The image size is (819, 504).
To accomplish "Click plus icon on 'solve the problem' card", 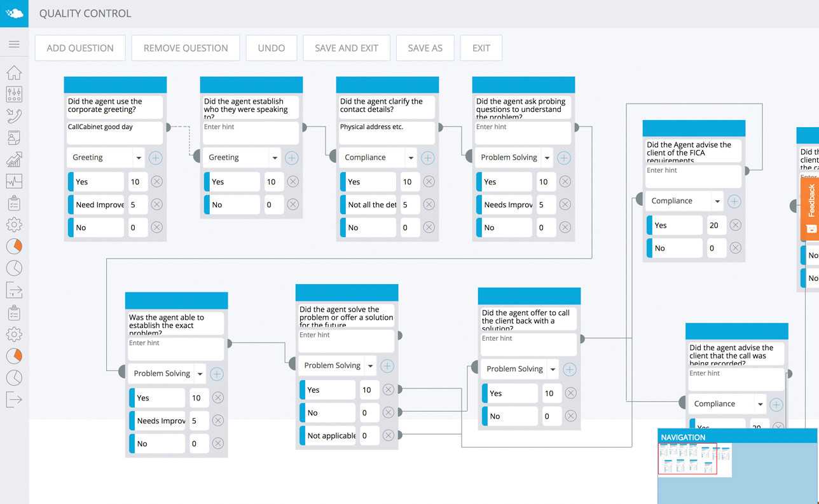I will click(x=387, y=365).
